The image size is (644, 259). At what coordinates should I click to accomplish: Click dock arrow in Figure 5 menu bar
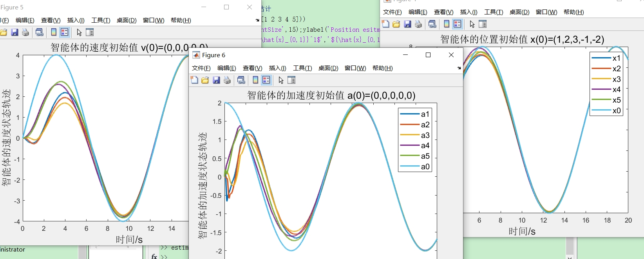point(257,20)
